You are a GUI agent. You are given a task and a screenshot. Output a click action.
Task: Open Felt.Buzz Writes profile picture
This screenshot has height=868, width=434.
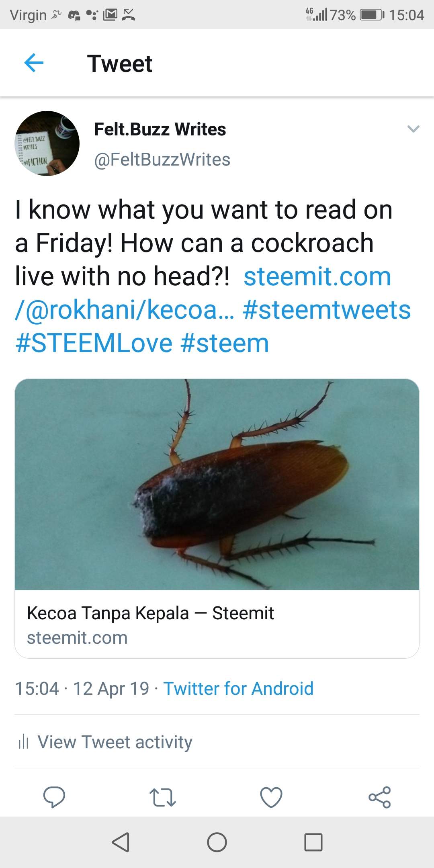pos(47,143)
